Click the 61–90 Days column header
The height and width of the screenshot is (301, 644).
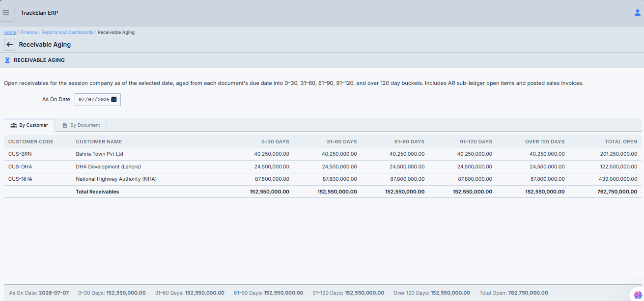pyautogui.click(x=409, y=142)
